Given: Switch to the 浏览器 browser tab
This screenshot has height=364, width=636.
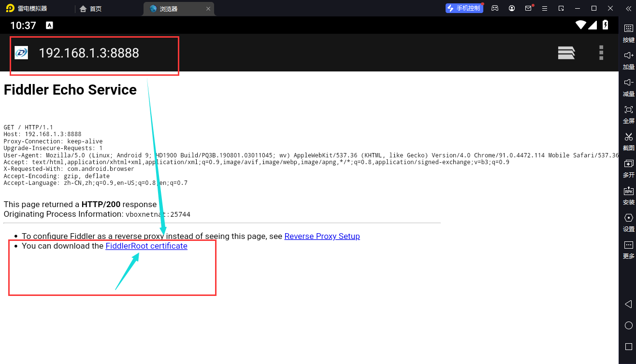Looking at the screenshot, I should (x=179, y=9).
